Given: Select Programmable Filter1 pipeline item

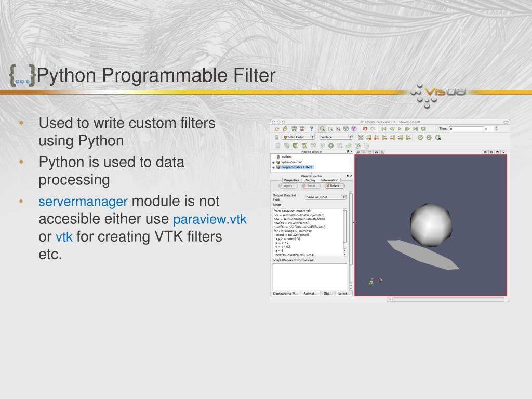Looking at the screenshot, I should (x=297, y=167).
